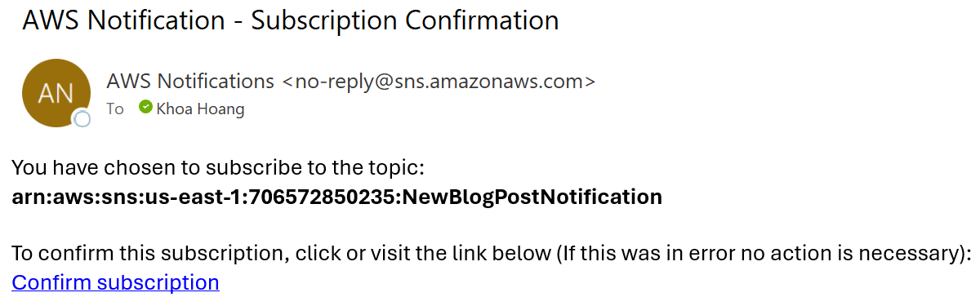Viewport: 980px width, 306px height.
Task: Select recipient Khoa Hoang
Action: click(x=200, y=109)
